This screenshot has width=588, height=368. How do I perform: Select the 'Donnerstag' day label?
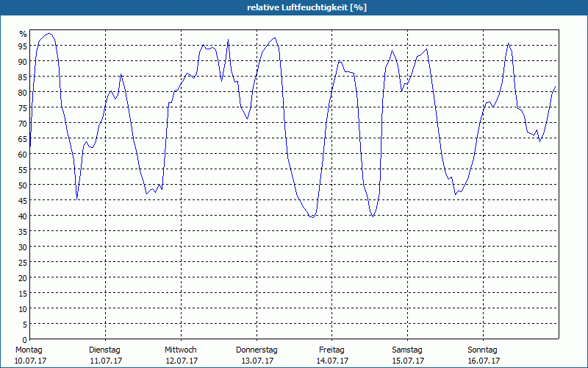(257, 350)
